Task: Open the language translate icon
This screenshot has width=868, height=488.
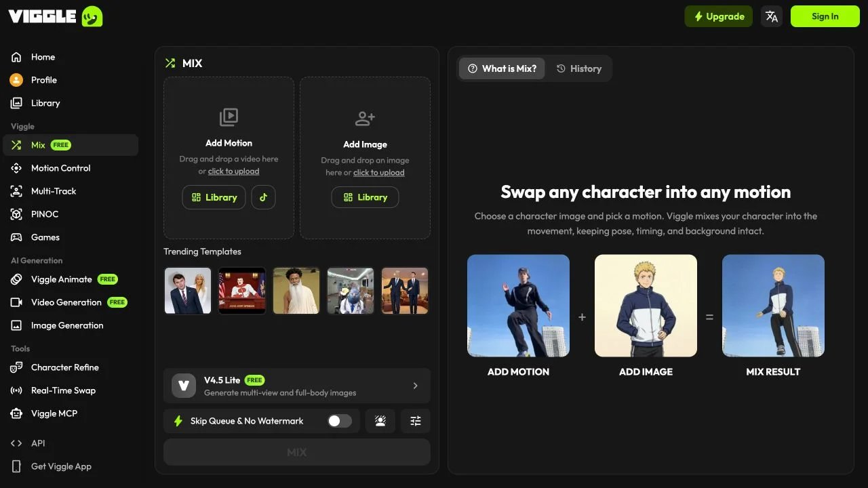Action: pyautogui.click(x=772, y=16)
